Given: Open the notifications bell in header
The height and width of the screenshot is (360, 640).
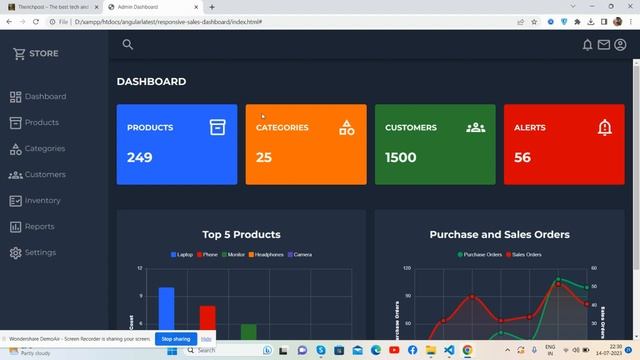Looking at the screenshot, I should (x=587, y=44).
